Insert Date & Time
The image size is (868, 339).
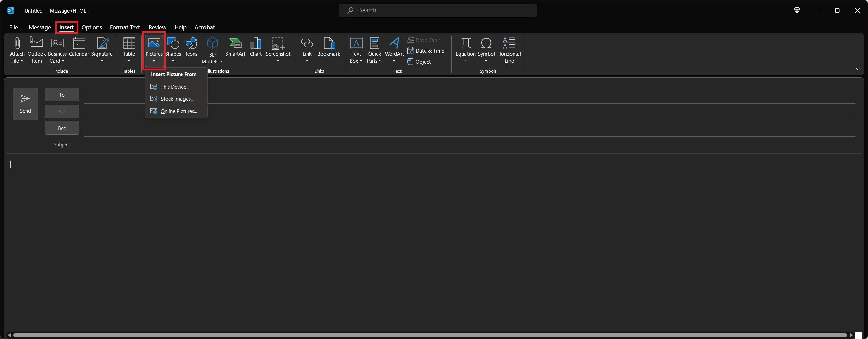426,51
